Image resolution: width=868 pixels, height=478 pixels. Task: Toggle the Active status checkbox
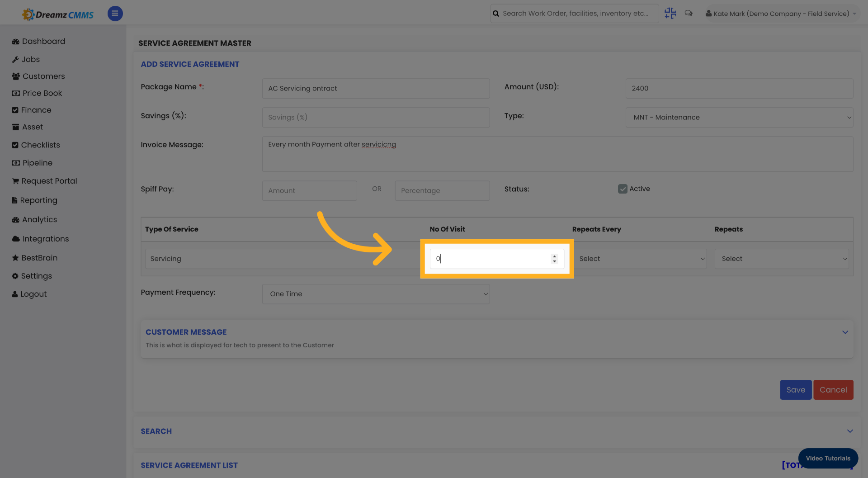click(623, 189)
